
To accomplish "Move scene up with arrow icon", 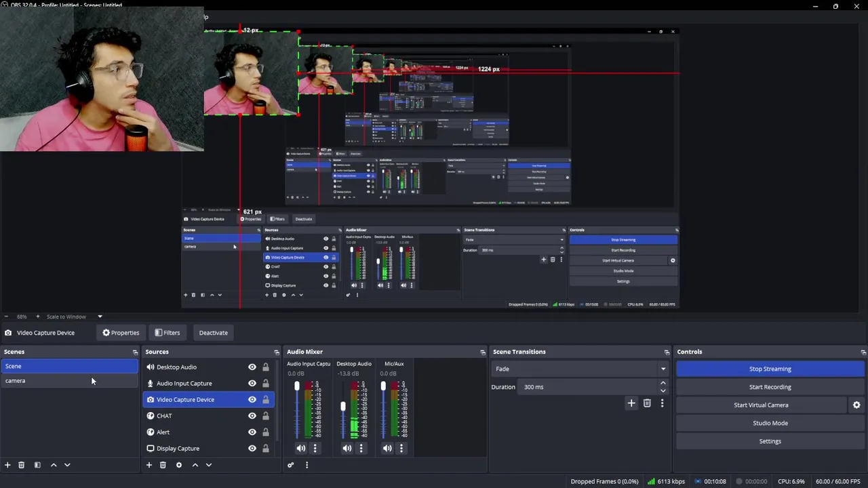I will (54, 465).
